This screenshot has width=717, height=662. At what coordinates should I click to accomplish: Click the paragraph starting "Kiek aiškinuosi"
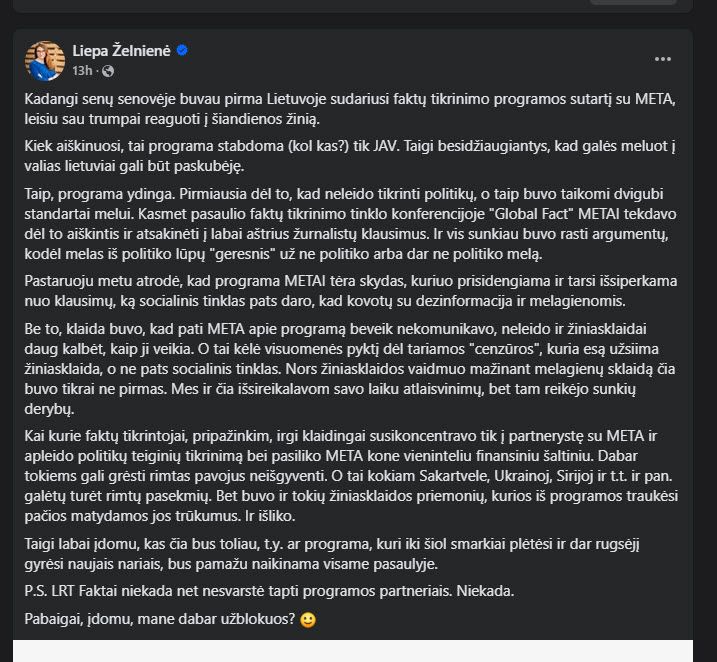click(x=350, y=156)
